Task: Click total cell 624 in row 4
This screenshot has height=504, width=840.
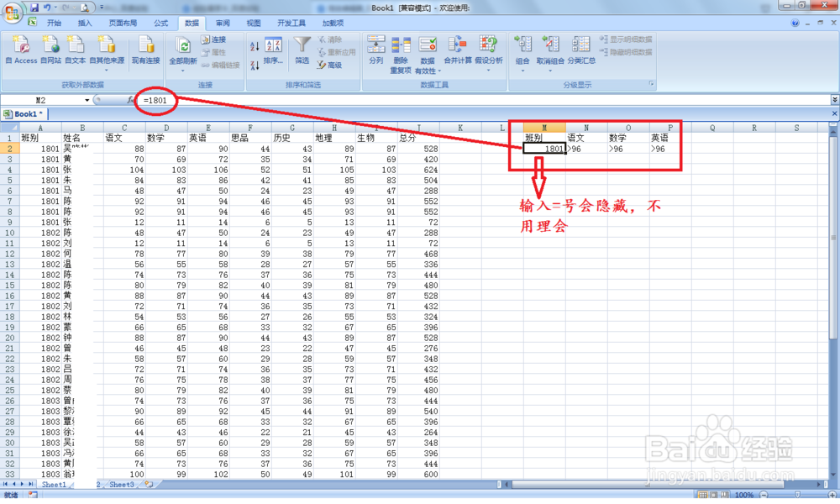Action: click(418, 169)
